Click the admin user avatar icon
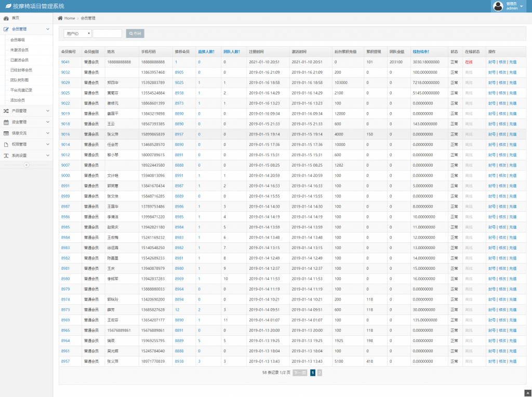532x397 pixels. 498,6
